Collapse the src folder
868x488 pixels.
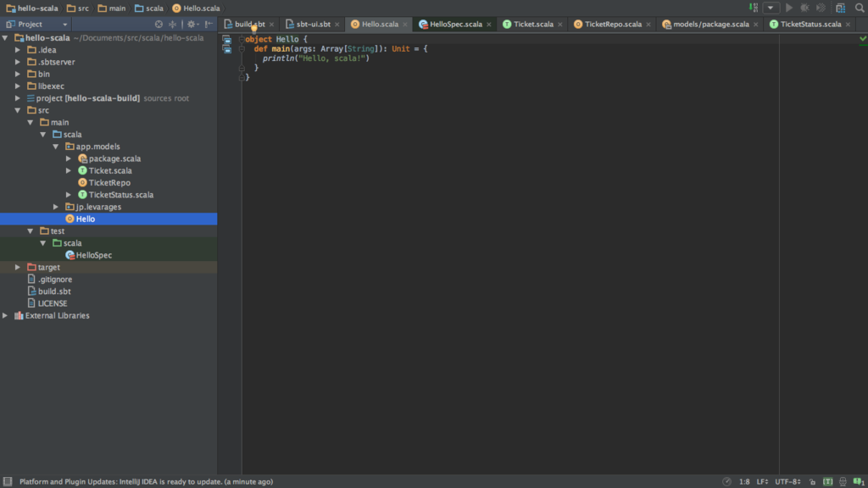[18, 110]
